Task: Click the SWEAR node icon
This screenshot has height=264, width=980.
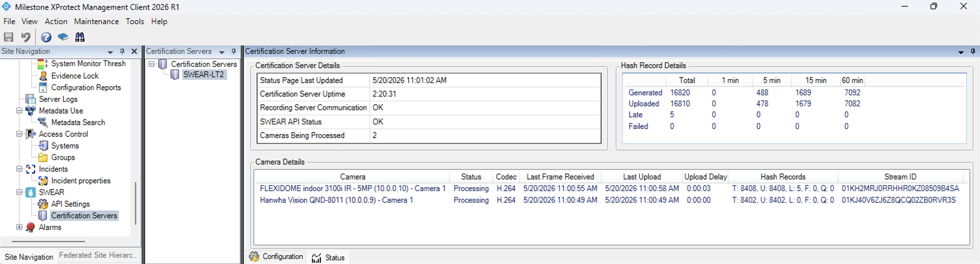Action: pyautogui.click(x=30, y=192)
